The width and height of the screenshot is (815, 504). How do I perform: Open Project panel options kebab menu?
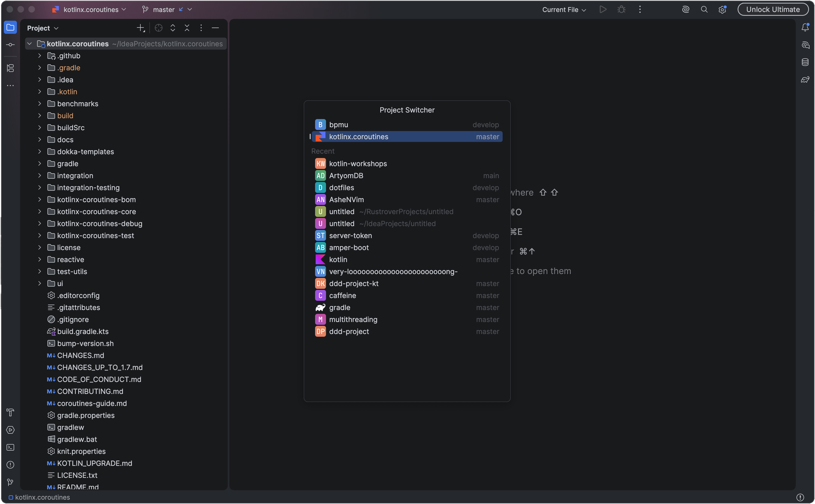click(201, 28)
